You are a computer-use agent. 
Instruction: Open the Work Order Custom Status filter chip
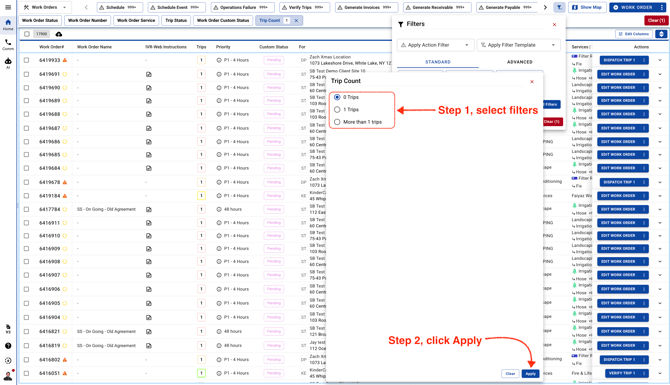[223, 20]
